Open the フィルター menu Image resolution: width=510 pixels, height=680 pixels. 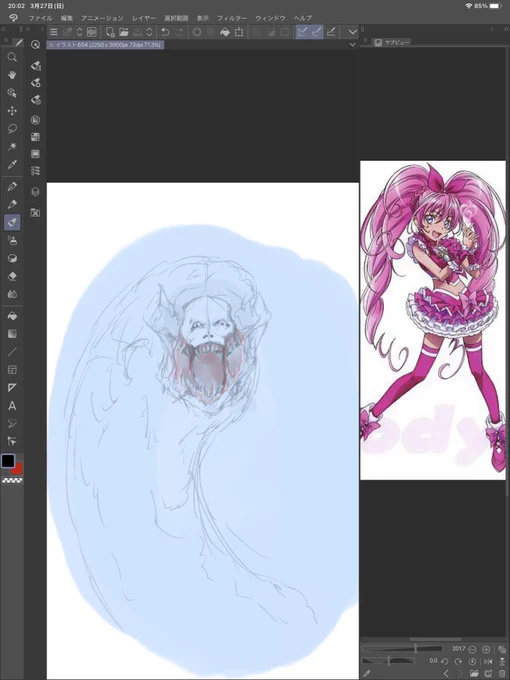(x=232, y=18)
